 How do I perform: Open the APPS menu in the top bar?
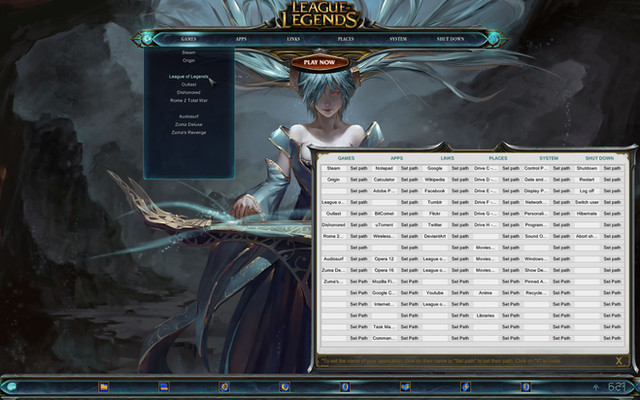click(x=241, y=39)
